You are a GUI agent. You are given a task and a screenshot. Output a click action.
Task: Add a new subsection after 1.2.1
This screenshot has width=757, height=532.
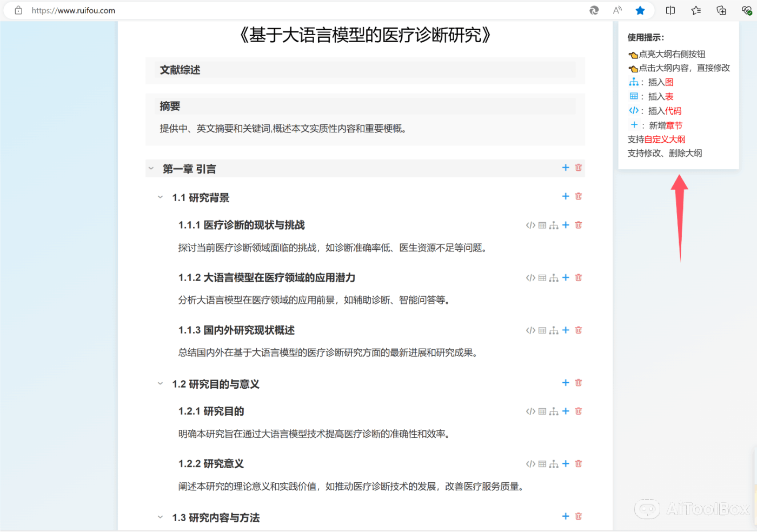pyautogui.click(x=566, y=411)
